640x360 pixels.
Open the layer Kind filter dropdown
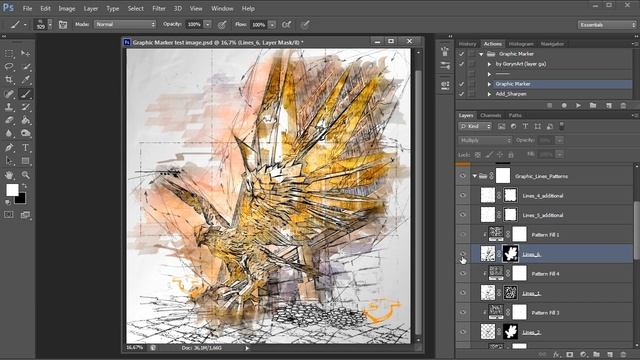[x=475, y=127]
